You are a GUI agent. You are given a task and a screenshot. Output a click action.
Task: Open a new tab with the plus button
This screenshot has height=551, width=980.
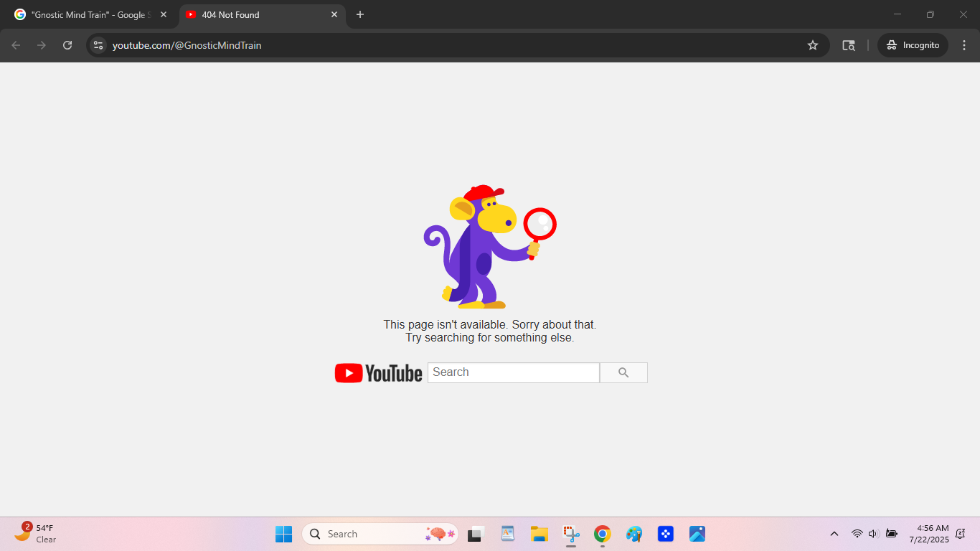point(360,14)
